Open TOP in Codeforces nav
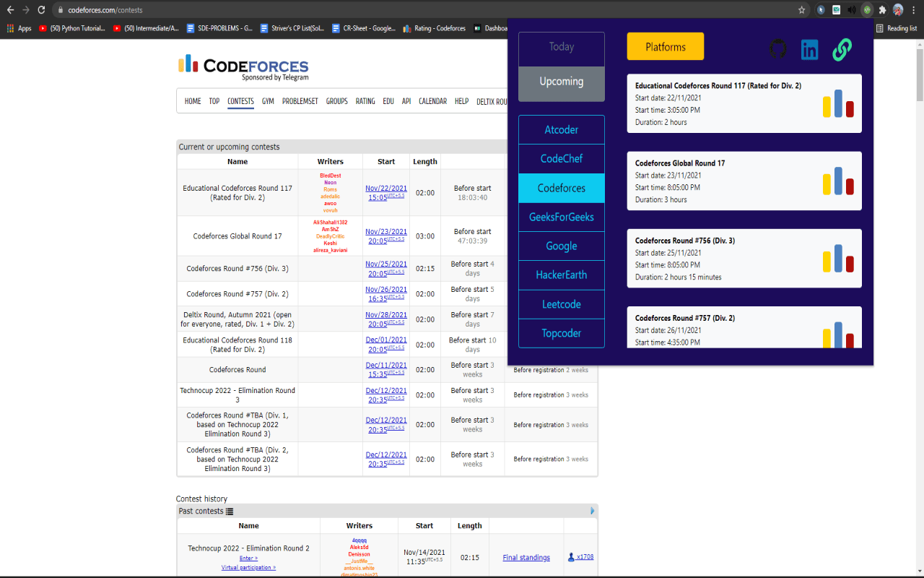Image resolution: width=924 pixels, height=578 pixels. click(x=214, y=101)
